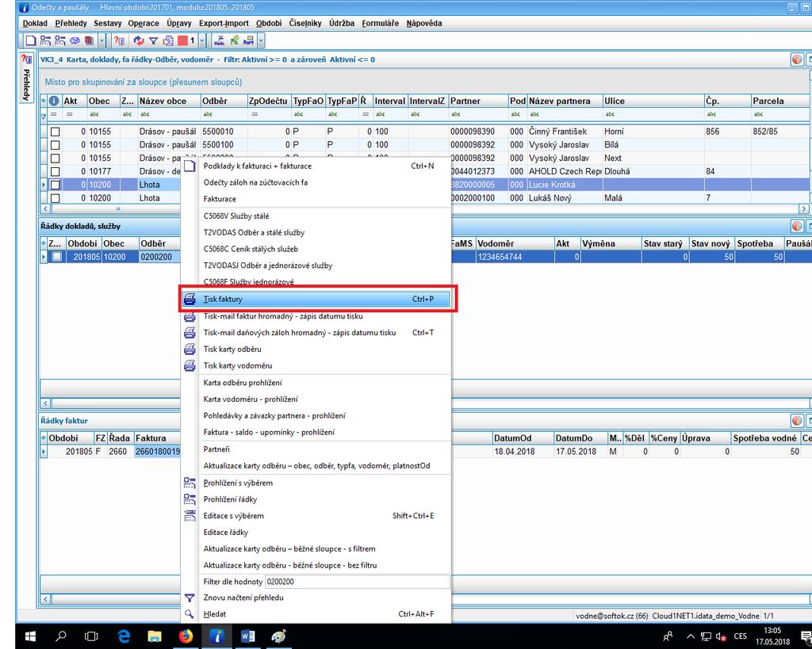The image size is (812, 649).
Task: Click the dark red book toolbar icon
Action: [x=89, y=40]
